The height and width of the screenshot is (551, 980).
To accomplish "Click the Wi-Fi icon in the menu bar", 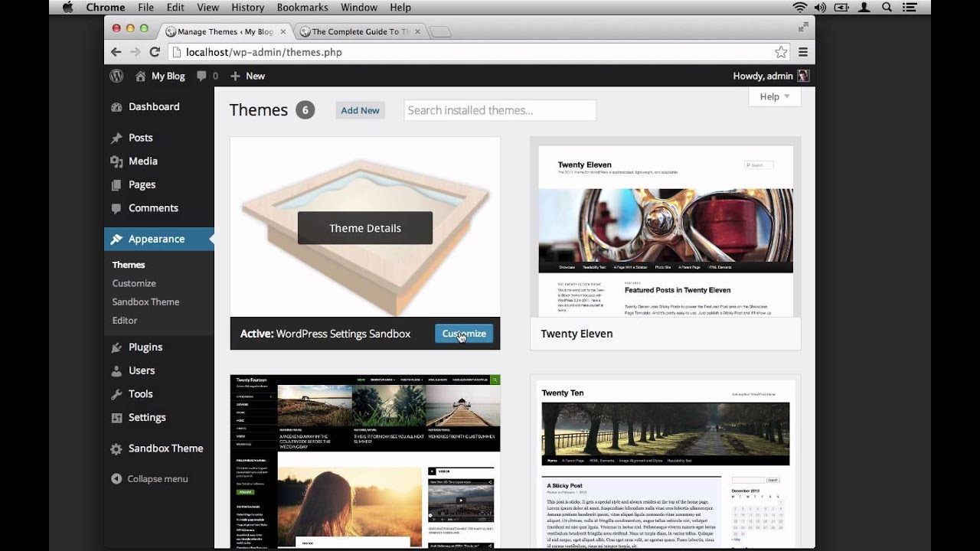I will click(800, 8).
